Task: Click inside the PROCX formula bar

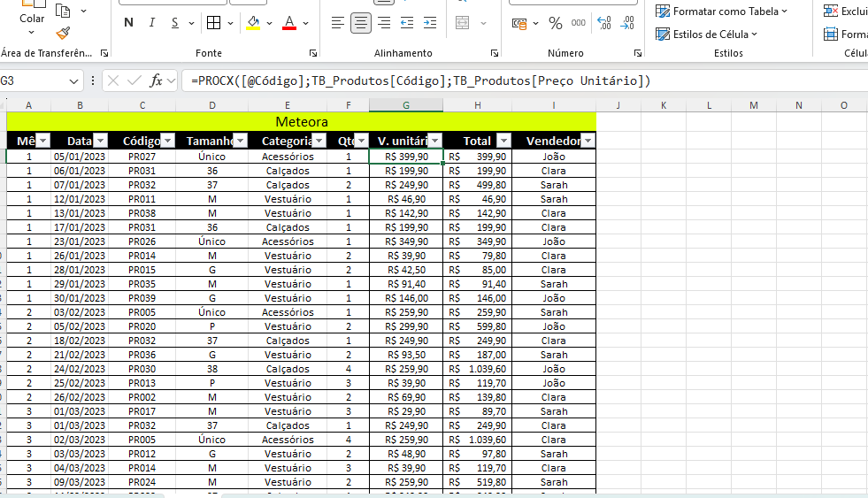Action: (x=523, y=80)
